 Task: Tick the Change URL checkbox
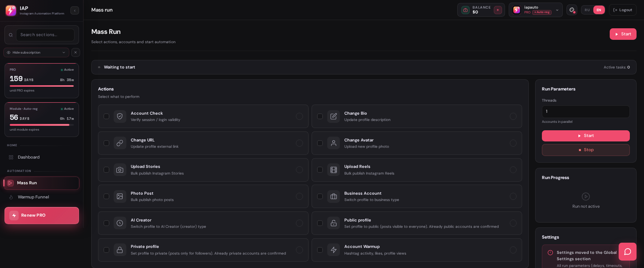click(x=106, y=143)
